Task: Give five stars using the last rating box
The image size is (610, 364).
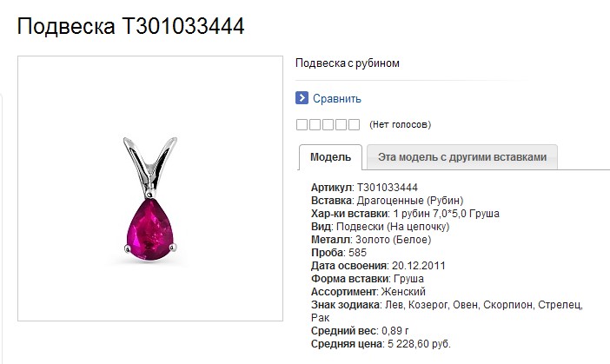Action: click(354, 125)
